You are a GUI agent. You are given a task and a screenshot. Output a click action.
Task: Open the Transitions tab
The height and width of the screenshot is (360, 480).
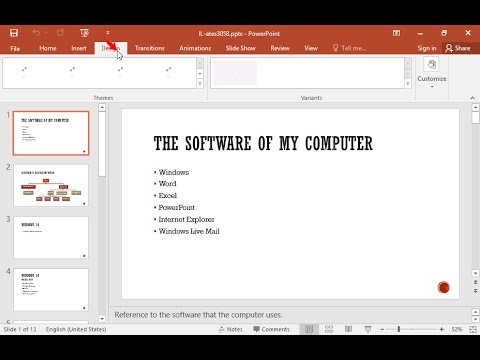(150, 48)
